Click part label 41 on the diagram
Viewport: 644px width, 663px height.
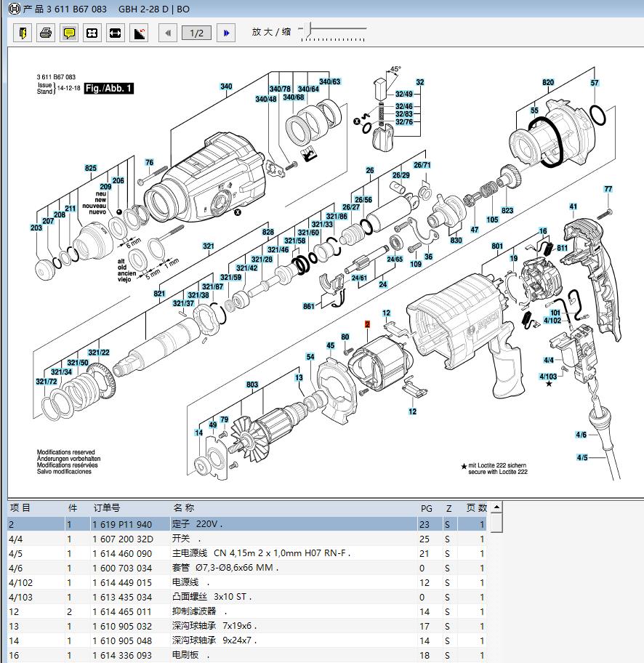573,206
